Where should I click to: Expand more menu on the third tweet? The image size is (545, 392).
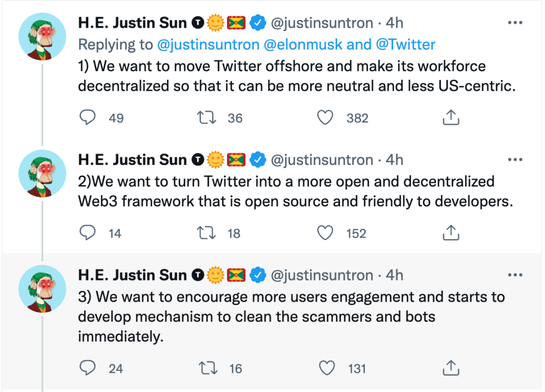[x=515, y=275]
